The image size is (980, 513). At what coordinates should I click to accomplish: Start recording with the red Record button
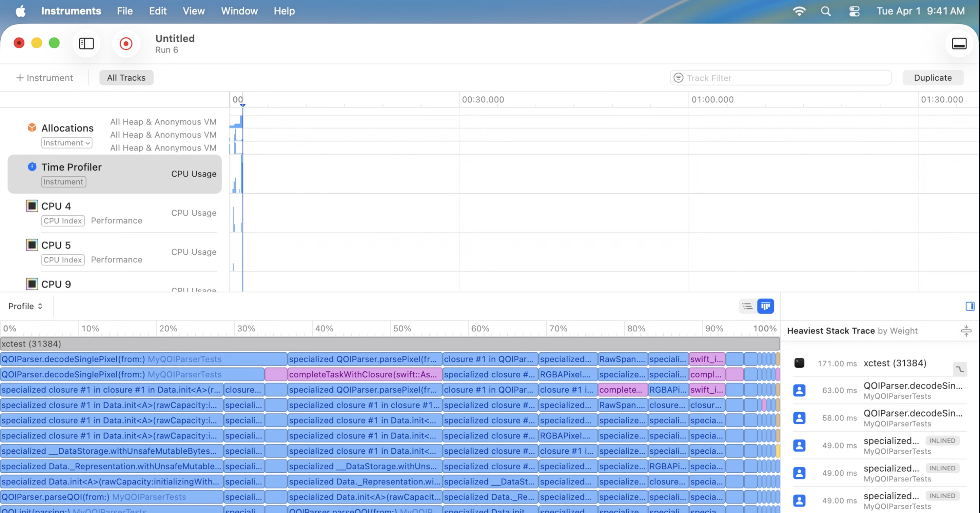point(126,43)
